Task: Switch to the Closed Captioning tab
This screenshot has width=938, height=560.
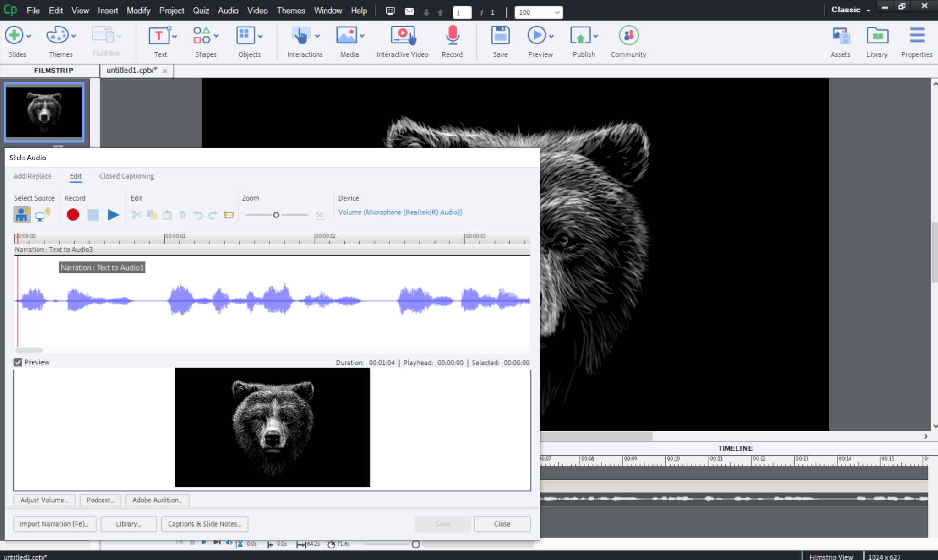Action: [126, 176]
